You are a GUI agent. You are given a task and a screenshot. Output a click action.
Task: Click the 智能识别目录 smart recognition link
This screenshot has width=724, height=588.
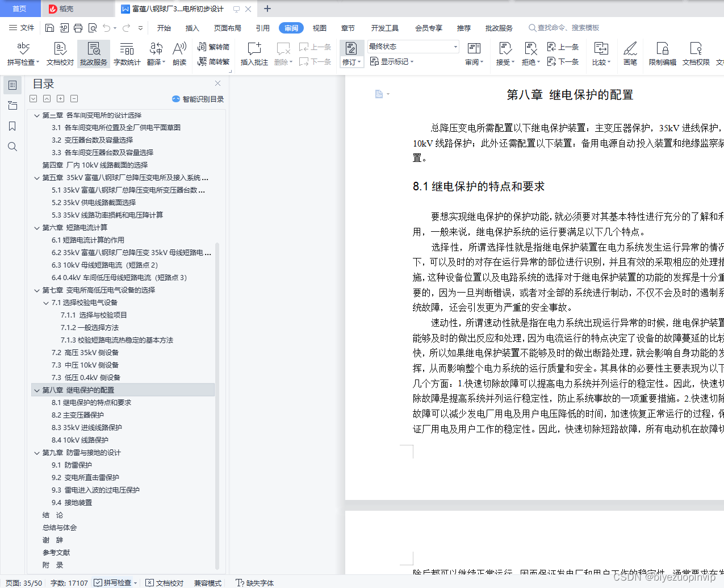197,99
